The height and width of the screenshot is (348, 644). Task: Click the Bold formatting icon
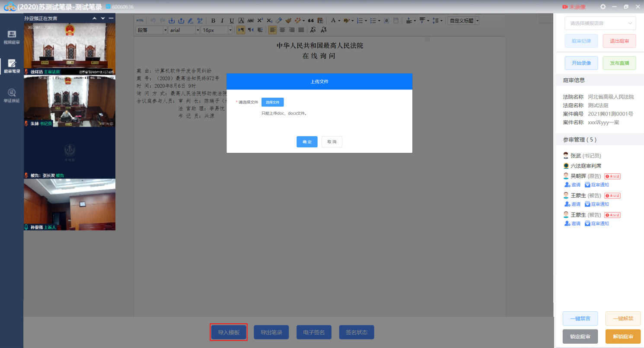[213, 20]
